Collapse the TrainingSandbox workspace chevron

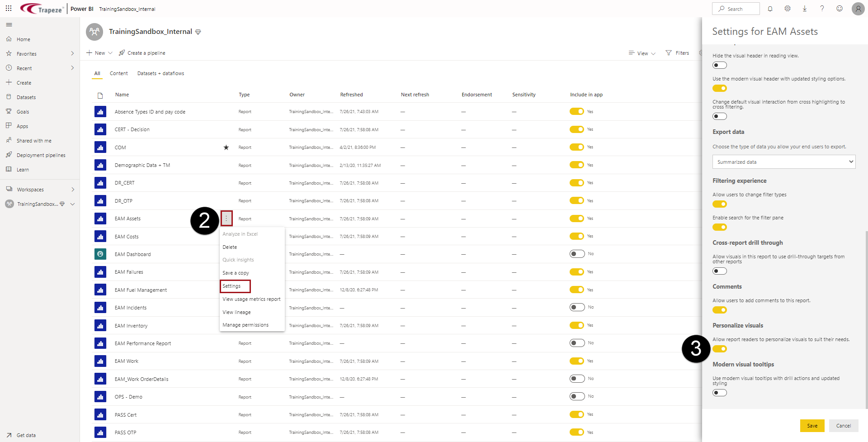coord(72,204)
